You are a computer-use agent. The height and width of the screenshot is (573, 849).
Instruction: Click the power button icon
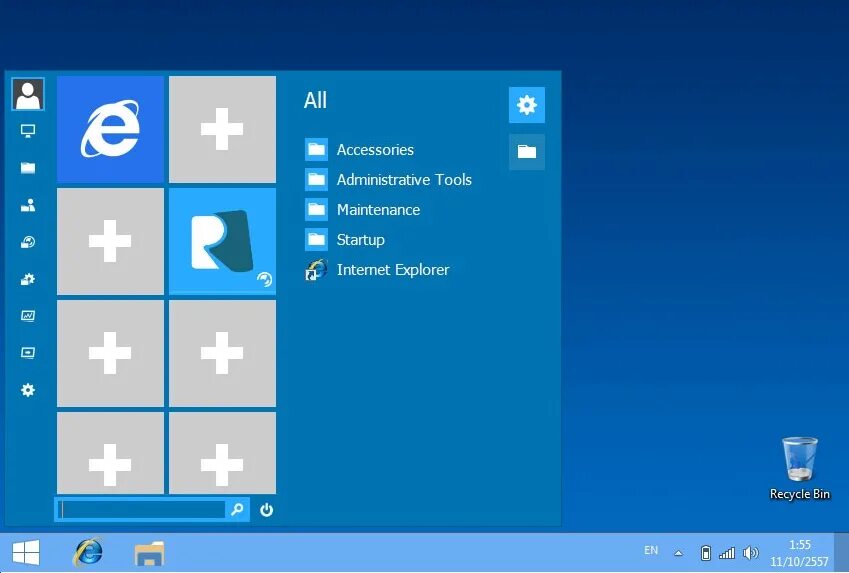point(266,510)
